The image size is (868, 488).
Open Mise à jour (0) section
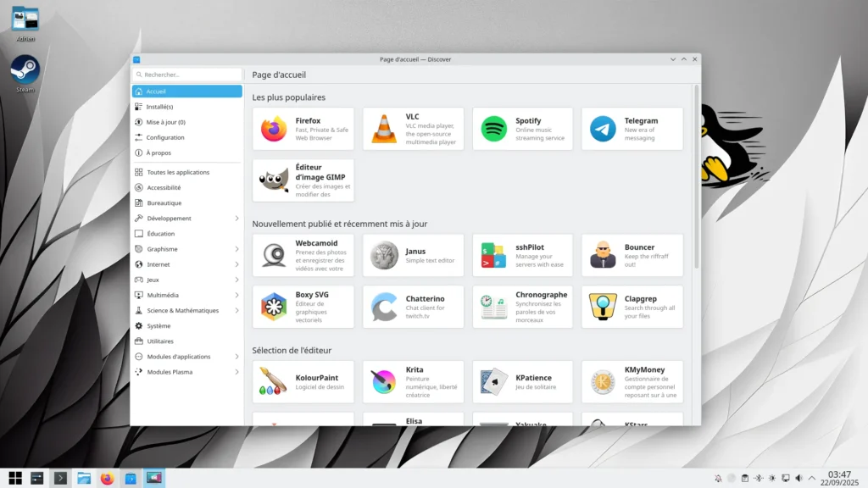(165, 122)
